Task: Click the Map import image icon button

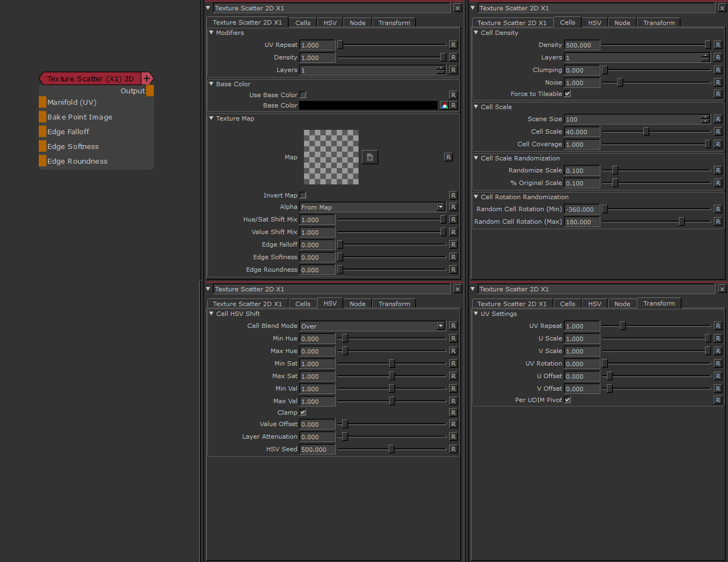Action: click(369, 157)
